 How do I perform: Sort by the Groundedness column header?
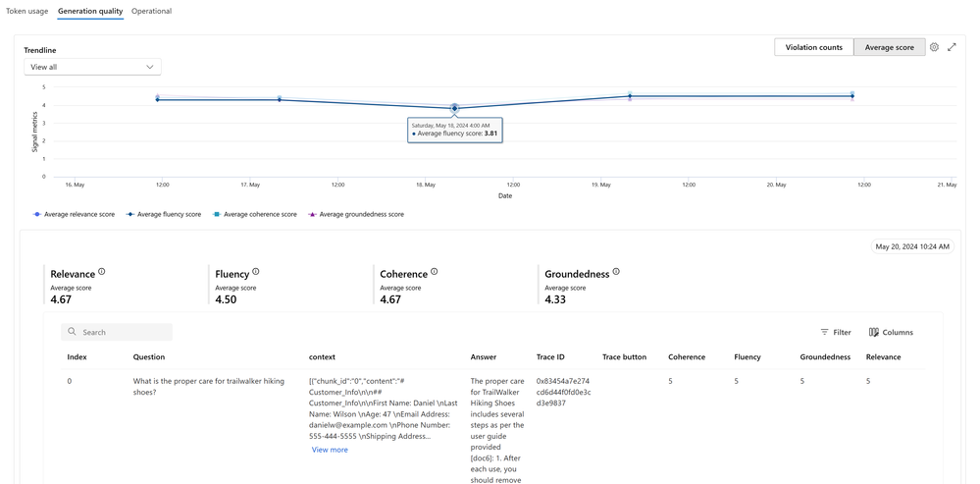[x=825, y=357]
